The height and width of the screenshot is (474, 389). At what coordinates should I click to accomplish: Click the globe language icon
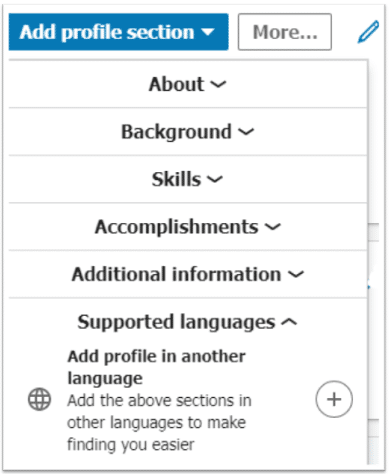[x=39, y=399]
